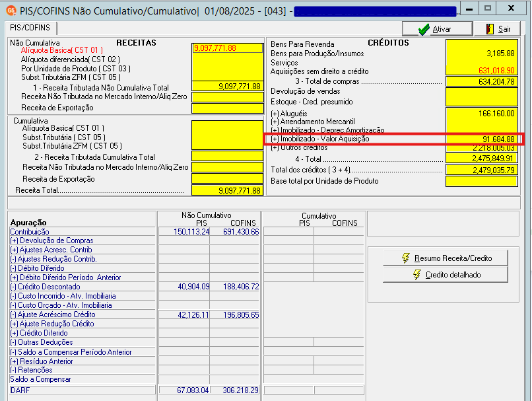This screenshot has width=532, height=401.
Task: Click the Receita Total value field
Action: [228, 190]
